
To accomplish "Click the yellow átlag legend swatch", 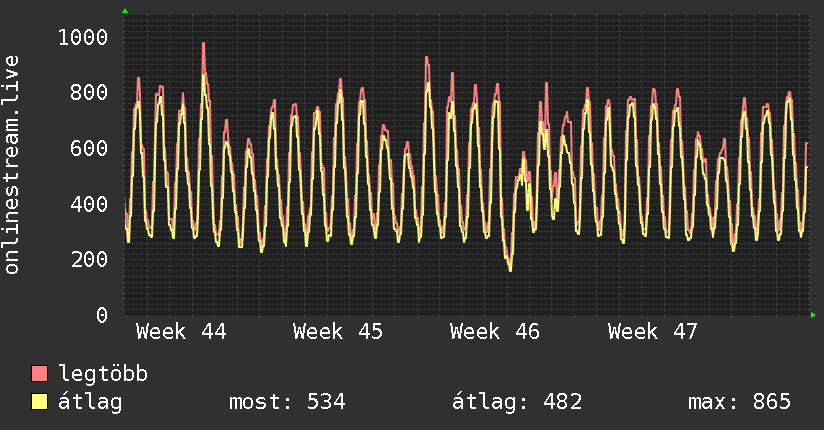I will click(39, 402).
